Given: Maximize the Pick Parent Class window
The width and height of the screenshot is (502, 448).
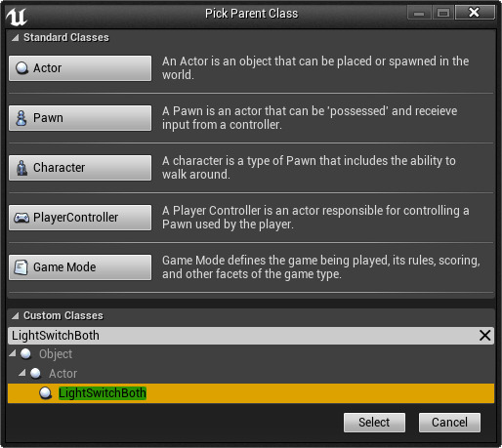Looking at the screenshot, I should [443, 13].
